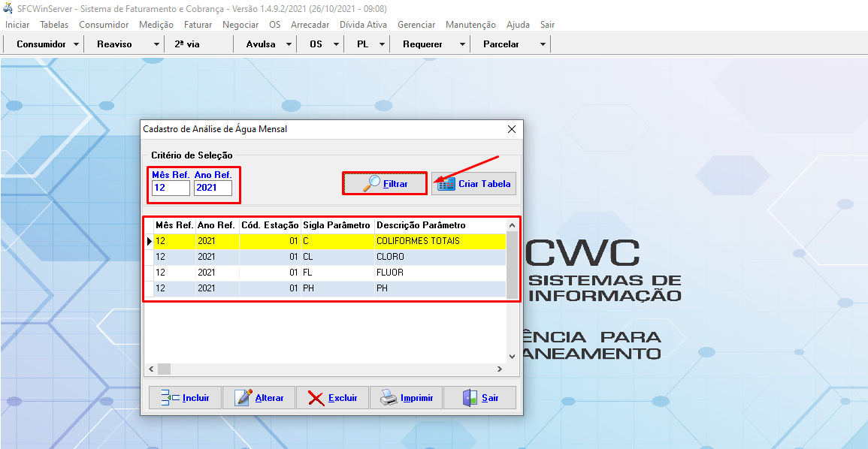Click the magnifier Filtrar button
868x449 pixels.
pos(385,184)
